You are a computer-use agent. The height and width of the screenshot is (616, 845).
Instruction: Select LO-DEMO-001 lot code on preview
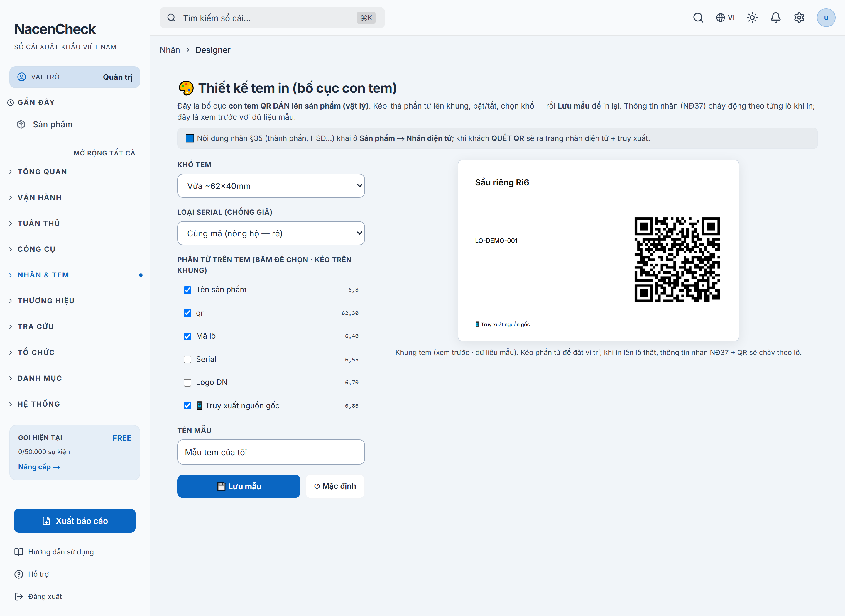496,241
